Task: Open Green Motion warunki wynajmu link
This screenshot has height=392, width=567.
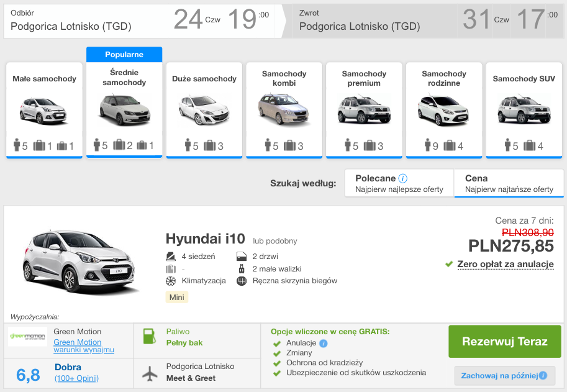Action: (x=84, y=345)
